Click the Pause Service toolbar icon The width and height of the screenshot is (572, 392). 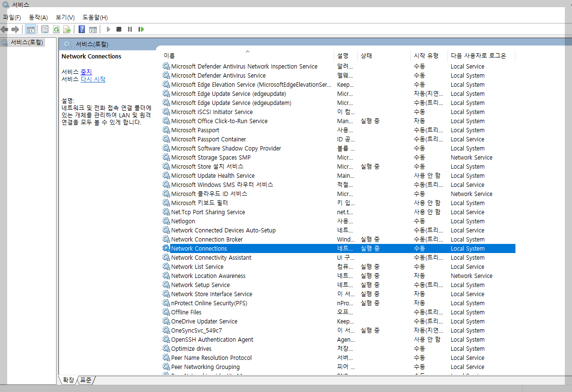tap(130, 29)
